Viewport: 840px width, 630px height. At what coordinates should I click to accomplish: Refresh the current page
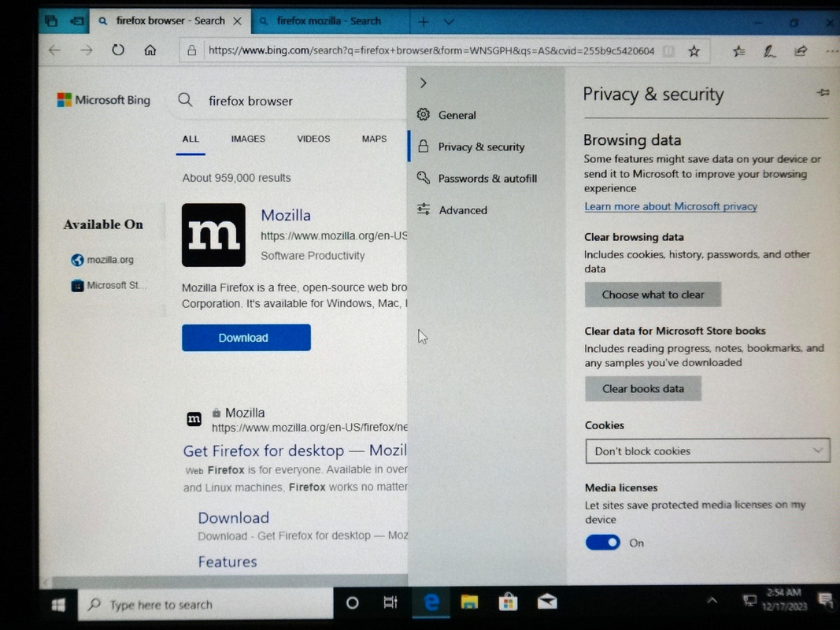pos(118,50)
